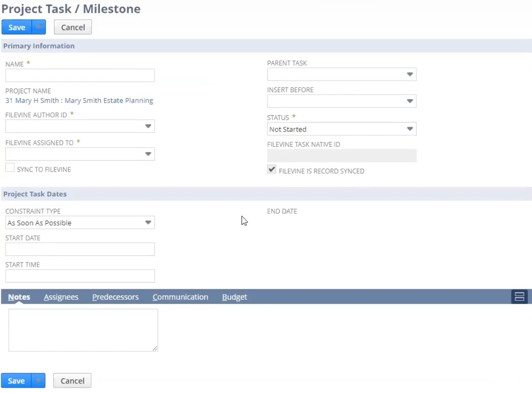The image size is (532, 393).
Task: Click the Name input field
Action: 80,76
